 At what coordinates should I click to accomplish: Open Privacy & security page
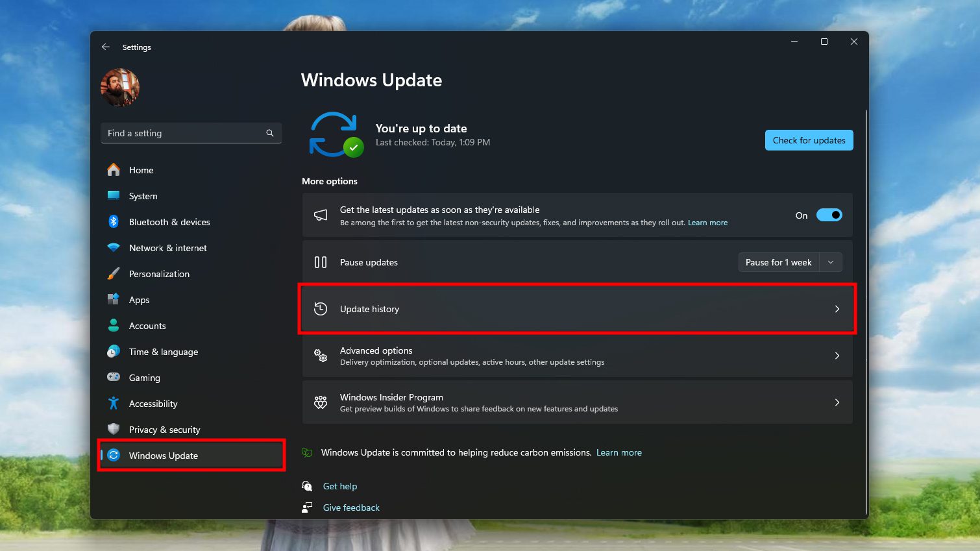click(x=191, y=430)
